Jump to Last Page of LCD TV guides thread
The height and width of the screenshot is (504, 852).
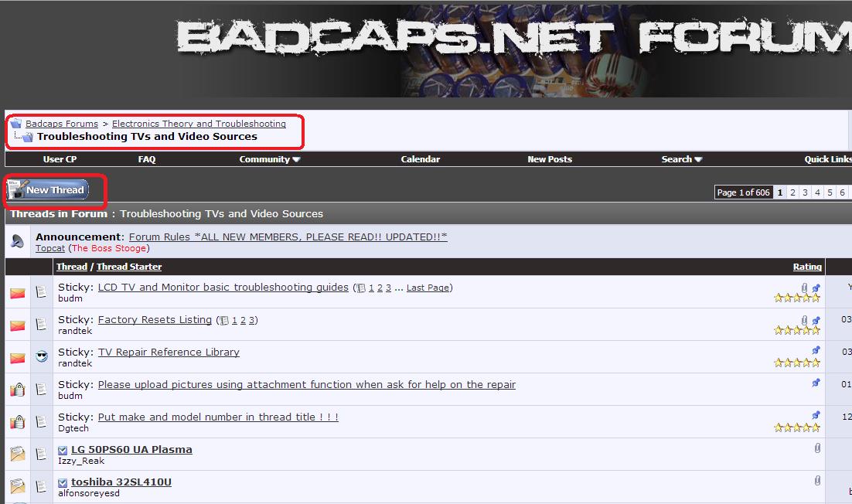pyautogui.click(x=428, y=288)
